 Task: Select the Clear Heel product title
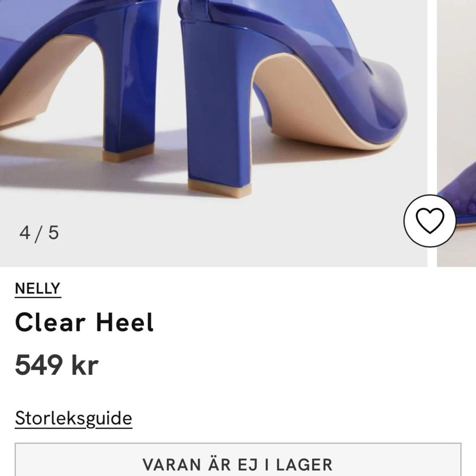pyautogui.click(x=84, y=322)
